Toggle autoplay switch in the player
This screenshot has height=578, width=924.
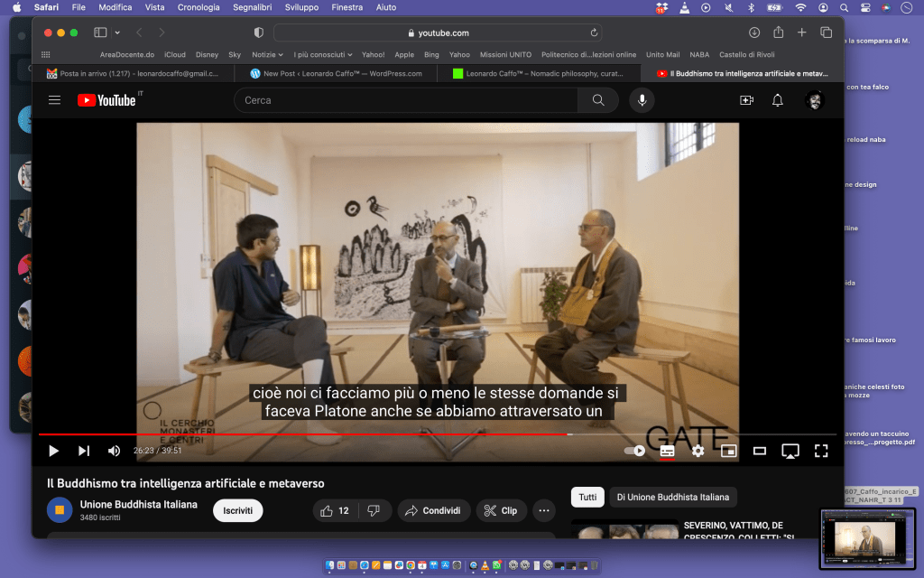click(635, 451)
